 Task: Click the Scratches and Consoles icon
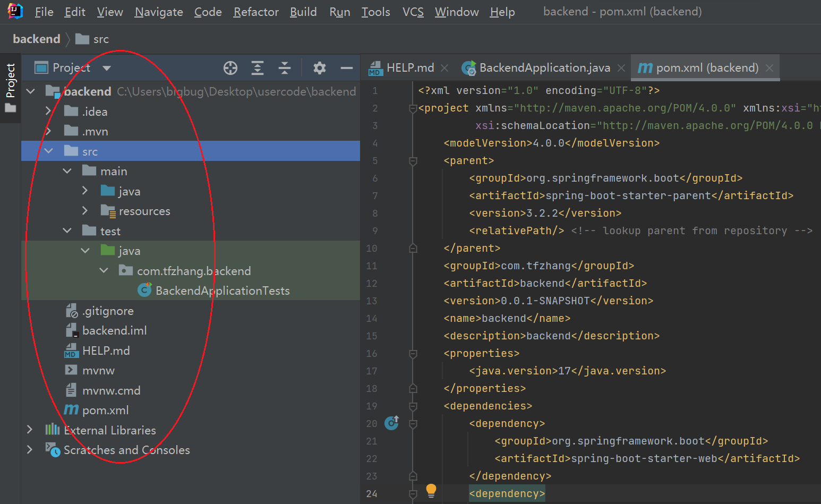(53, 450)
